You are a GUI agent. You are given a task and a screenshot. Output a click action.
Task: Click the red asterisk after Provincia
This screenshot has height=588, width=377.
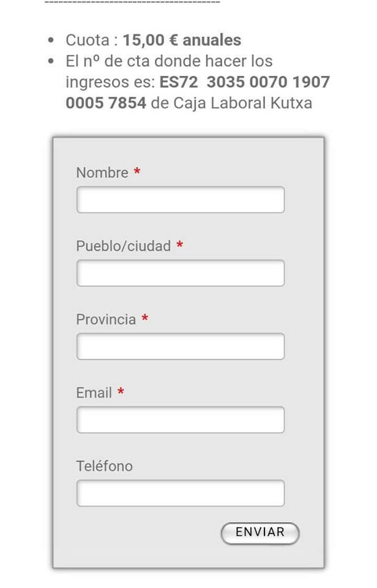click(x=144, y=318)
